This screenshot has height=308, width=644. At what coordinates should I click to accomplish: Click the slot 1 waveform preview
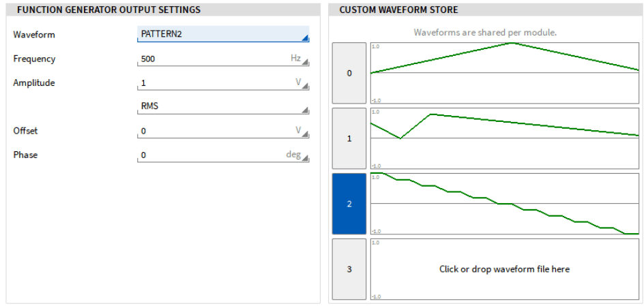click(504, 138)
